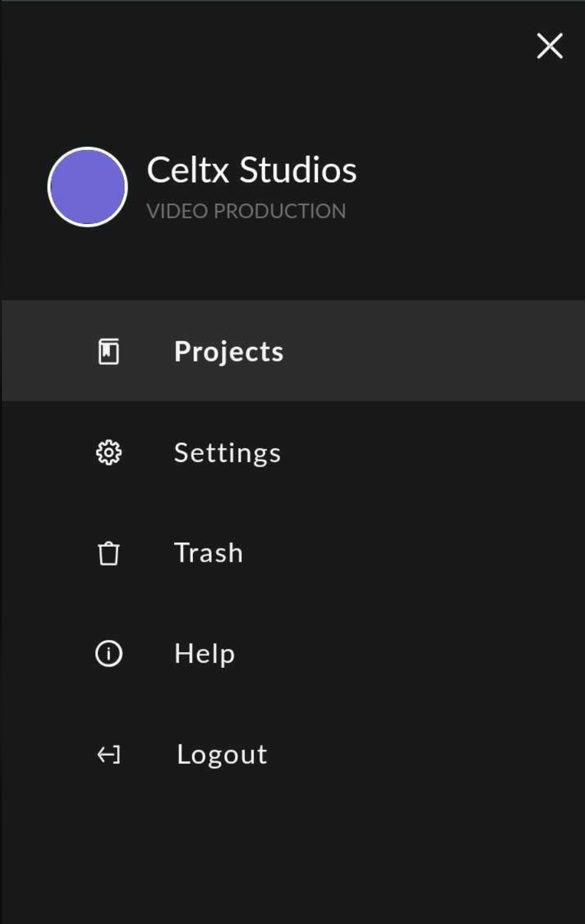
Task: Click the Help info circle icon
Action: pyautogui.click(x=109, y=654)
